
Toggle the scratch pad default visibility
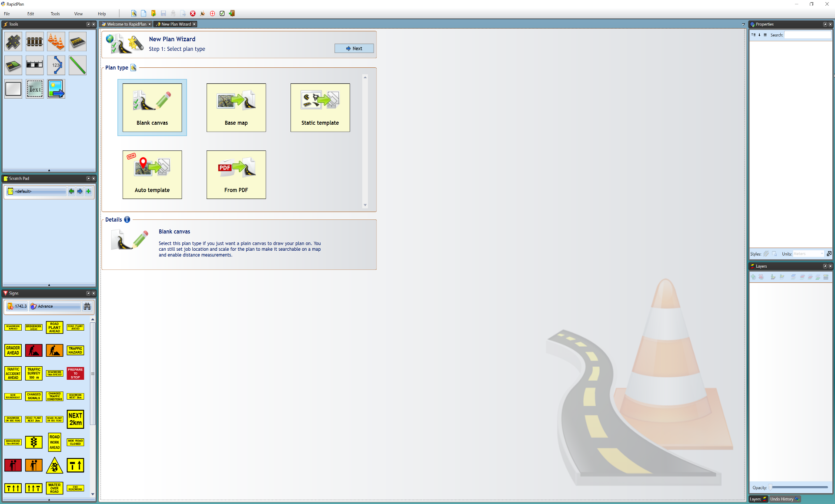click(x=12, y=191)
